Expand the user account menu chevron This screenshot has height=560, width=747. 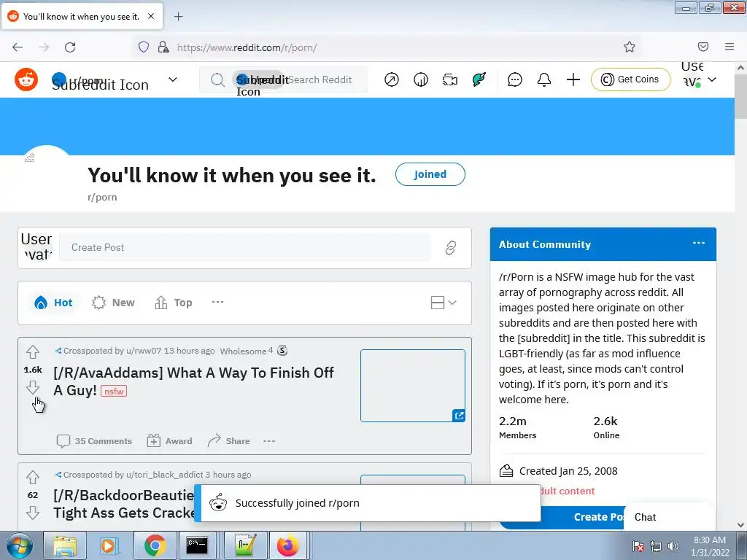click(x=712, y=79)
